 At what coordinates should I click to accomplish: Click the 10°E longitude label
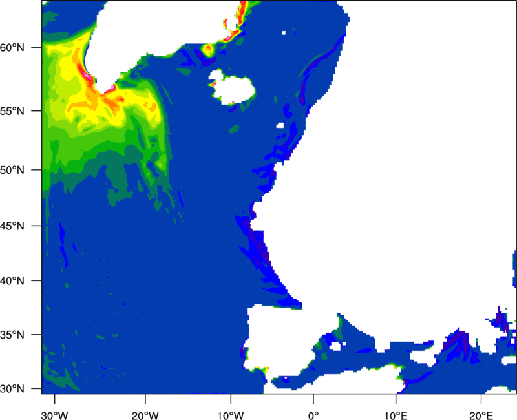[396, 415]
